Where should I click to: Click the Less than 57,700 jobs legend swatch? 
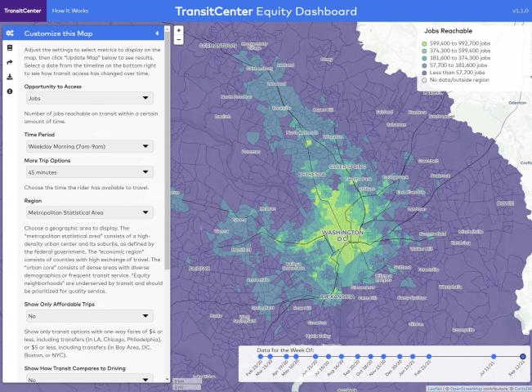pos(424,73)
